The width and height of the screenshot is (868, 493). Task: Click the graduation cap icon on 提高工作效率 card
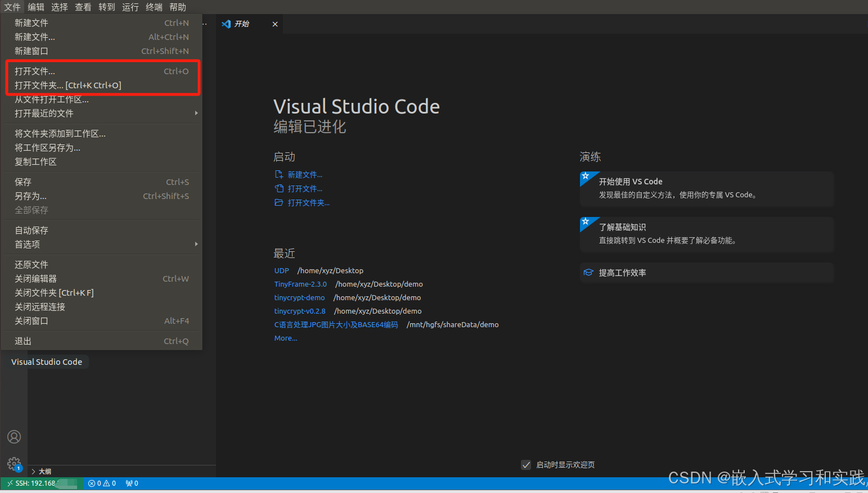click(588, 272)
